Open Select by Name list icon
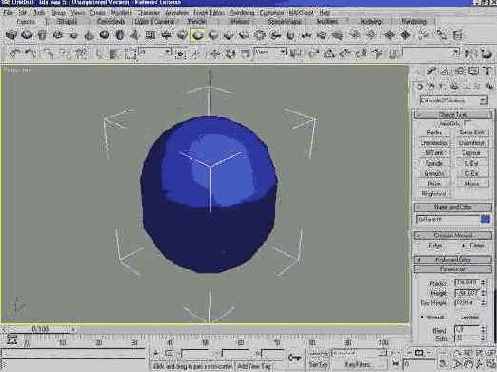Image resolution: width=497 pixels, height=372 pixels. click(115, 54)
